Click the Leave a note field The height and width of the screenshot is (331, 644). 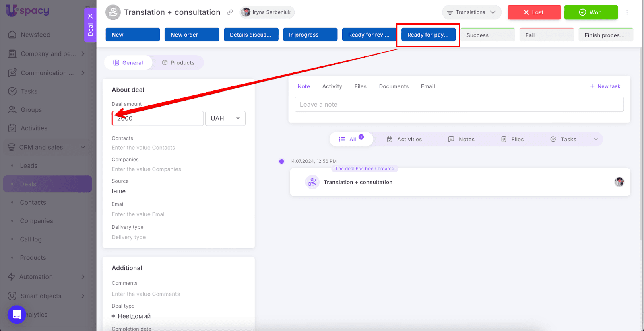459,105
